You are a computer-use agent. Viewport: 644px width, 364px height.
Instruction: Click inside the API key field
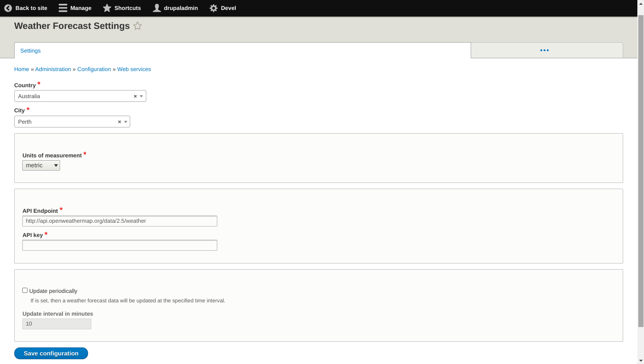pyautogui.click(x=119, y=245)
